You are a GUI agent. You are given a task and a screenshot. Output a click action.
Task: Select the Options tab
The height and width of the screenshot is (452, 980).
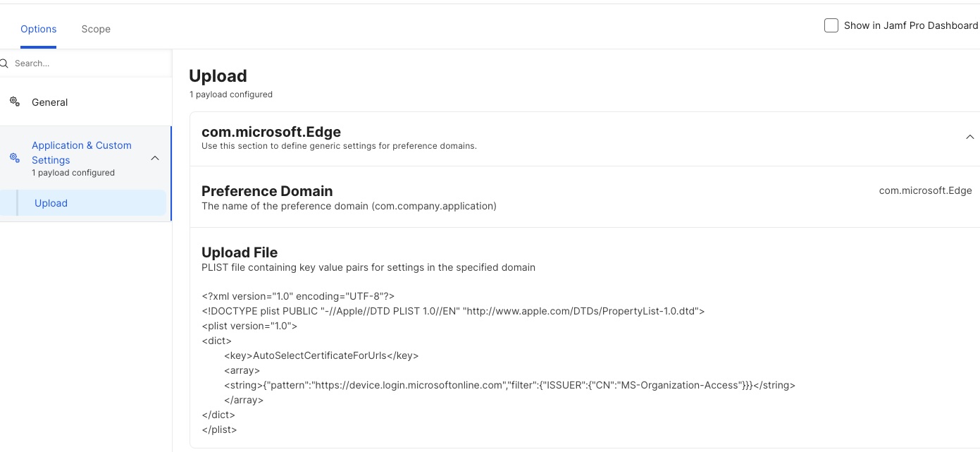[39, 29]
